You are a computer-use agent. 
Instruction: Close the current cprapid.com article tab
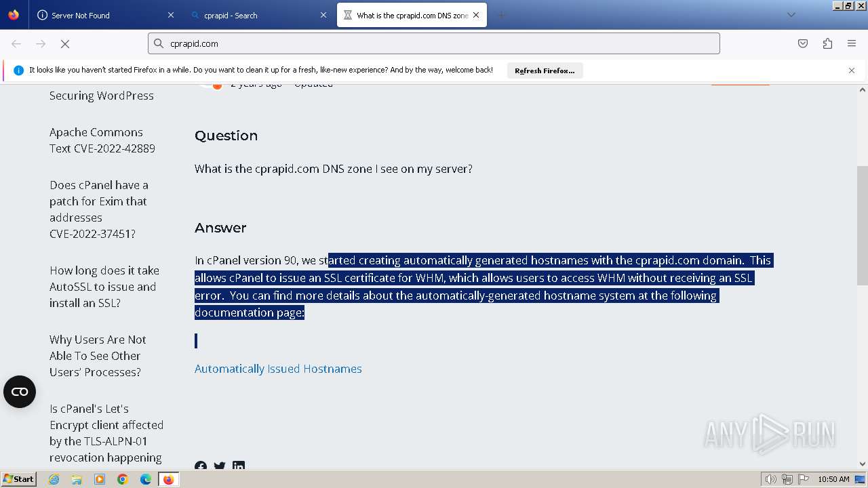coord(476,15)
